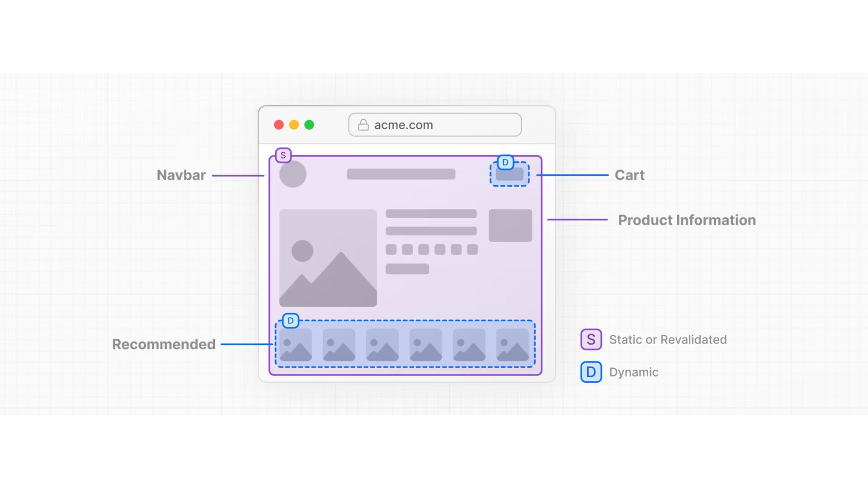Click the Recommended label text
The image size is (868, 488).
(164, 344)
